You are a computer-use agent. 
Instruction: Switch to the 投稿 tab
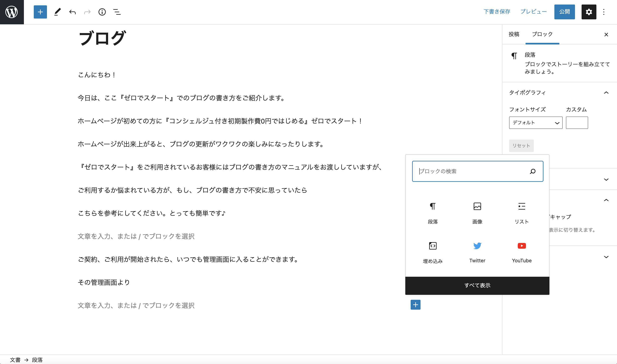pos(514,34)
